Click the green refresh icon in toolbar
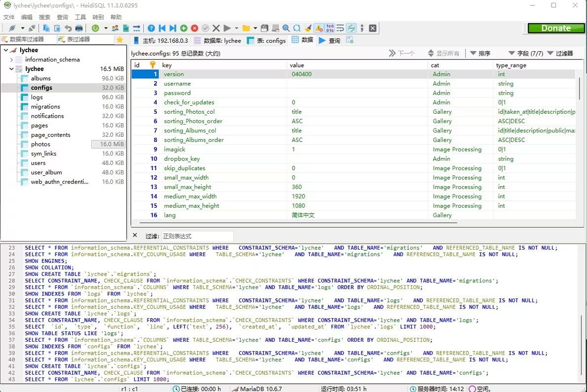Screen dimensions: 587x392 point(96,28)
